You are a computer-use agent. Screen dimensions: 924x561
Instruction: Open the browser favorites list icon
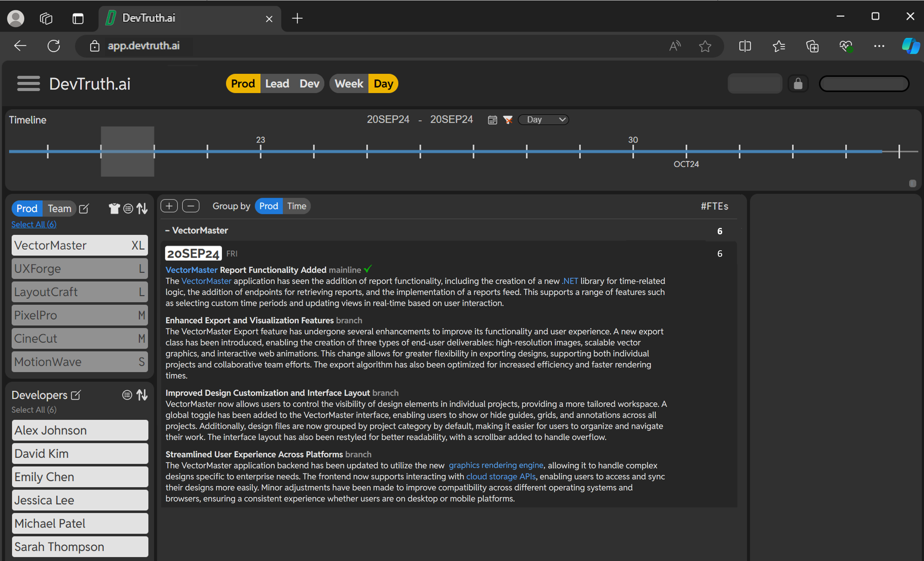[x=779, y=46]
